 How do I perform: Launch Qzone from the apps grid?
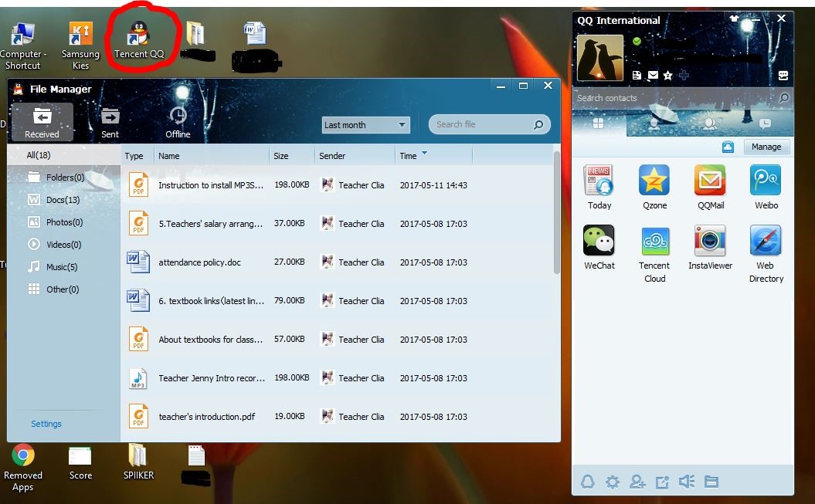point(654,182)
